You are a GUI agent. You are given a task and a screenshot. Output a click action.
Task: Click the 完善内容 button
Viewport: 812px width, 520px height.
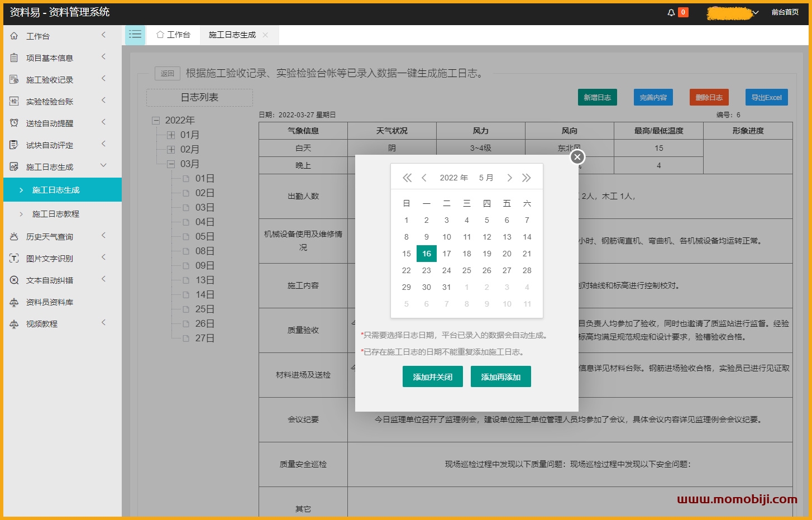[x=653, y=97]
